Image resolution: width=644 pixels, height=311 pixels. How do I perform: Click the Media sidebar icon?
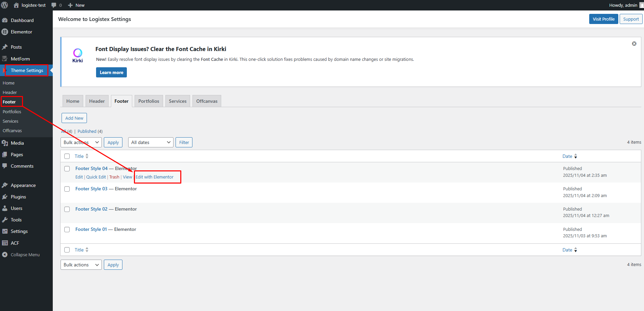tap(5, 143)
